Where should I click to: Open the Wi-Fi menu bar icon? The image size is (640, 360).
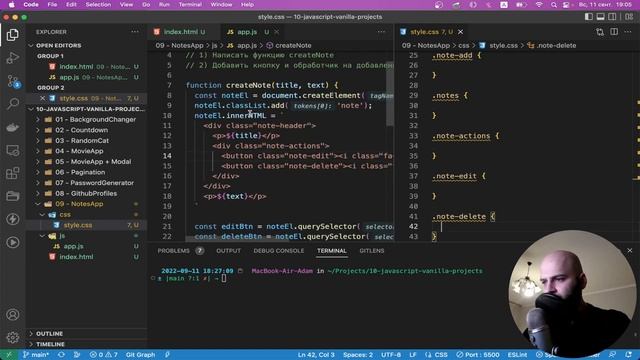pos(539,5)
